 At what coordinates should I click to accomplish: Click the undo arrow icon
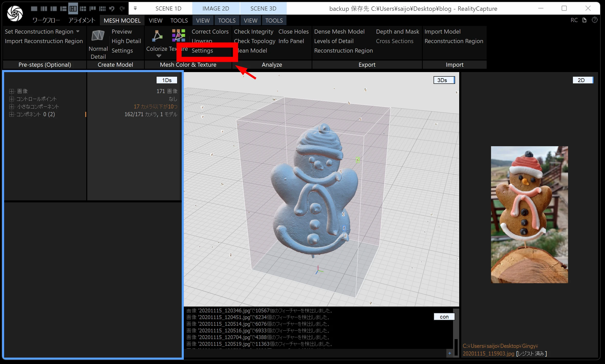pyautogui.click(x=112, y=9)
